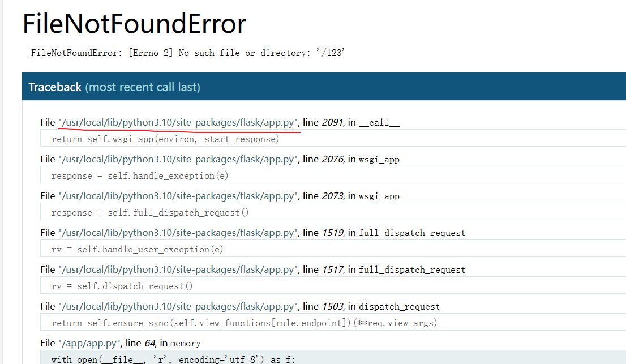Click the flask/app.py path at line 2076
This screenshot has width=626, height=364.
tap(178, 160)
